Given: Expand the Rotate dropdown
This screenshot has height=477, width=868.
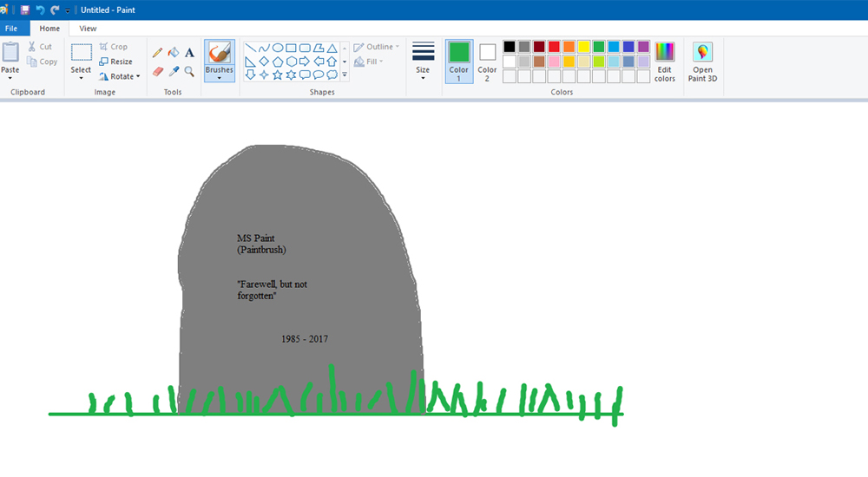Looking at the screenshot, I should 138,76.
